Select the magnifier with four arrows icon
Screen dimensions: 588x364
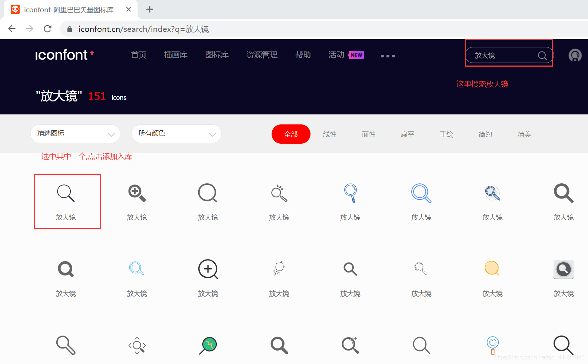pyautogui.click(x=137, y=345)
